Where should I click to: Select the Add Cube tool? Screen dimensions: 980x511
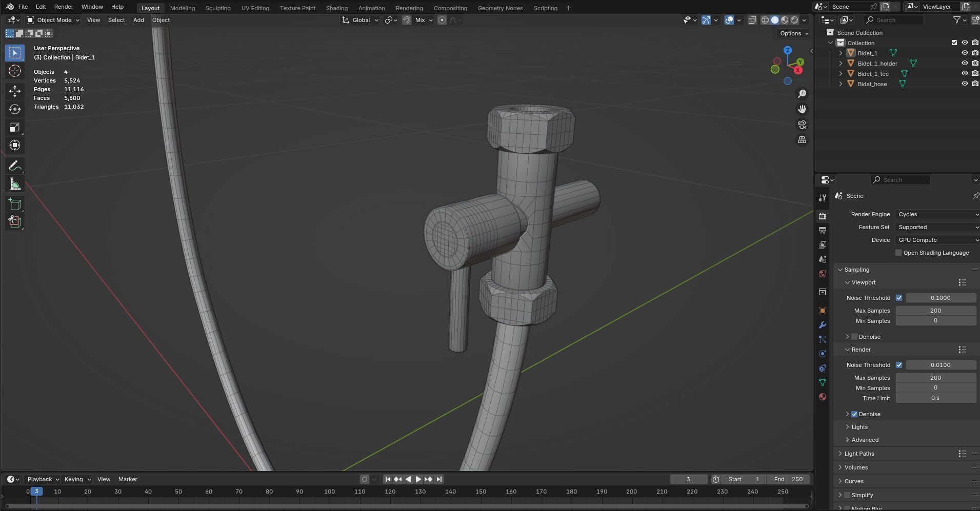tap(15, 205)
